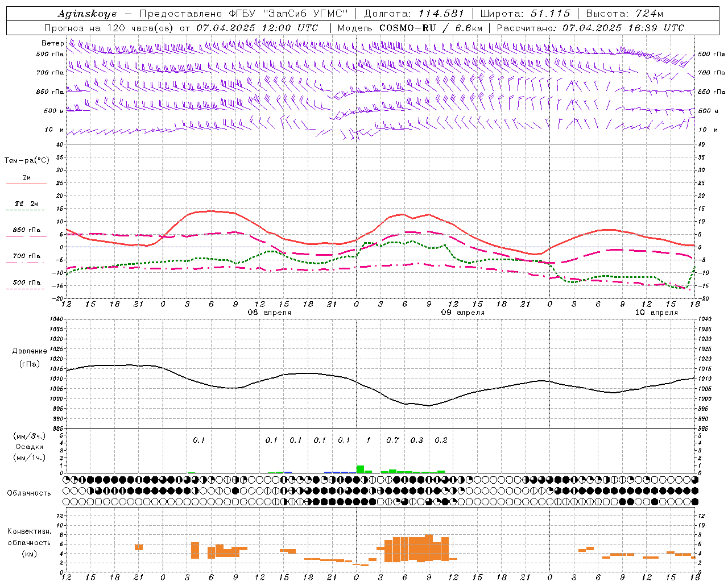
Task: Click the 3-hour precipitation value "0.3"
Action: pos(417,440)
